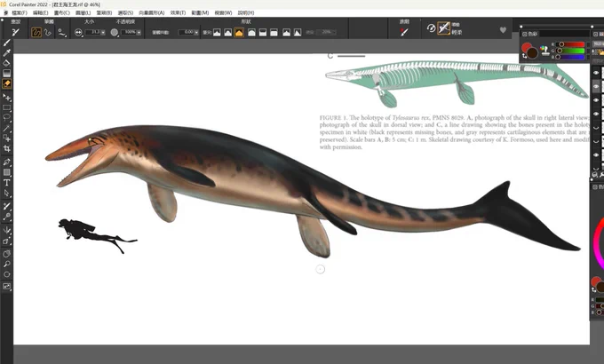Toggle visibility eye of the second layer
604x364 pixels.
596,86
